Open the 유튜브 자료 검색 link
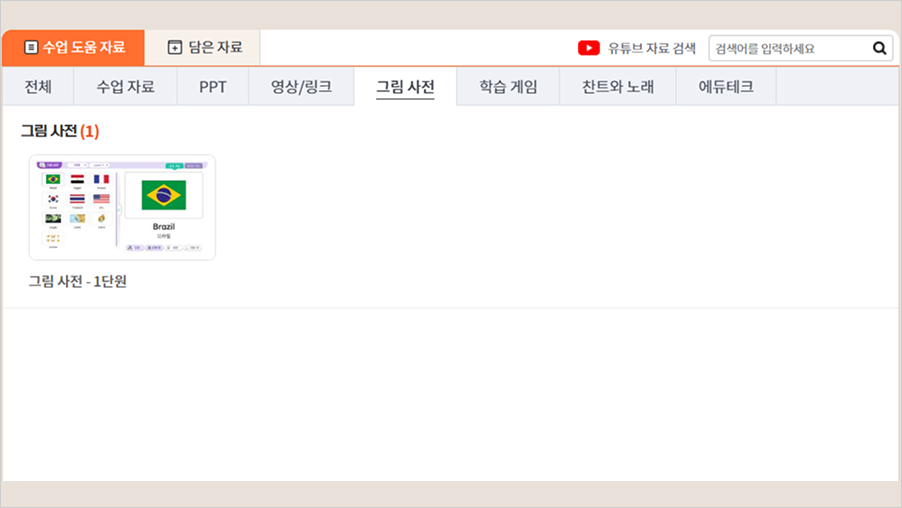The image size is (902, 508). tap(651, 48)
